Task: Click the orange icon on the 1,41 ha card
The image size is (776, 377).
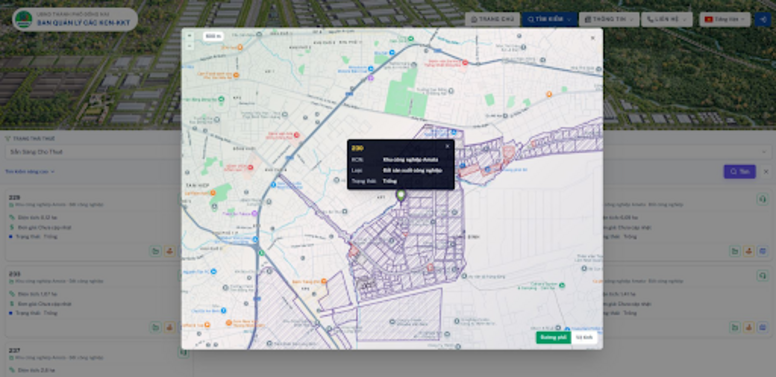Action: 749,328
